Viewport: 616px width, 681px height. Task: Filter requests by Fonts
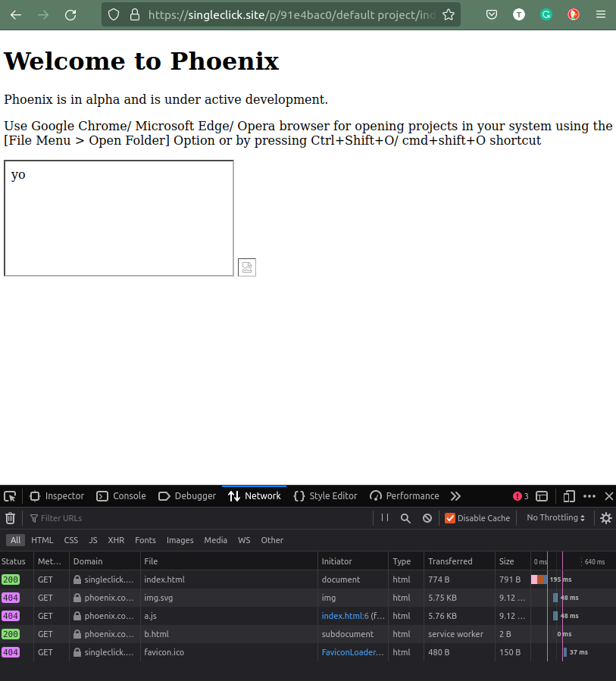coord(145,540)
